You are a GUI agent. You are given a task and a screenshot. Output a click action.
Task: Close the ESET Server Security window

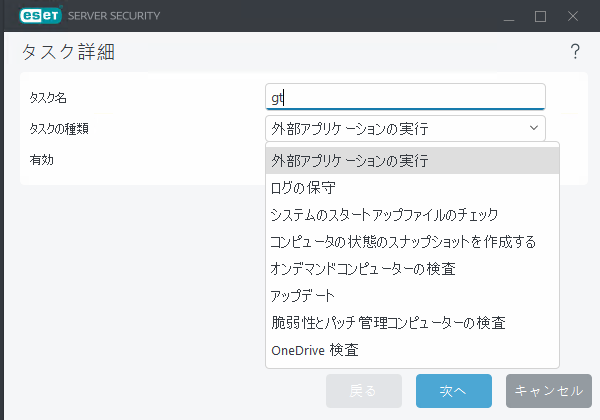(x=573, y=16)
